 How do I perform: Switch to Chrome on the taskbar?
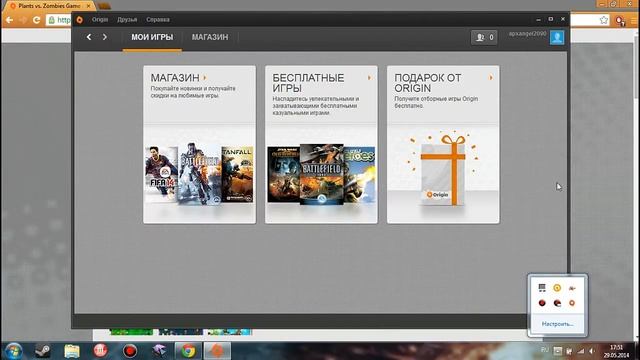188,351
